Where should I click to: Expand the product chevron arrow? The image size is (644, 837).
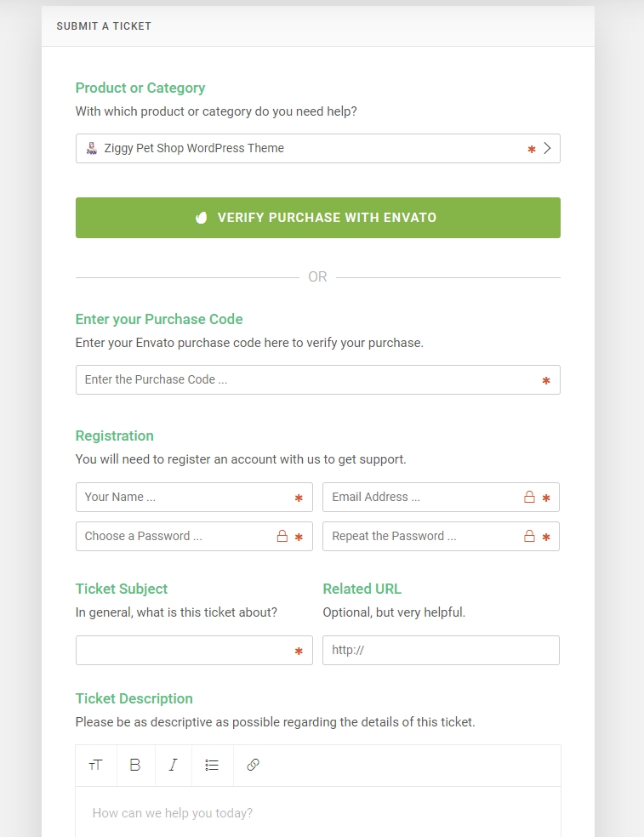[547, 148]
